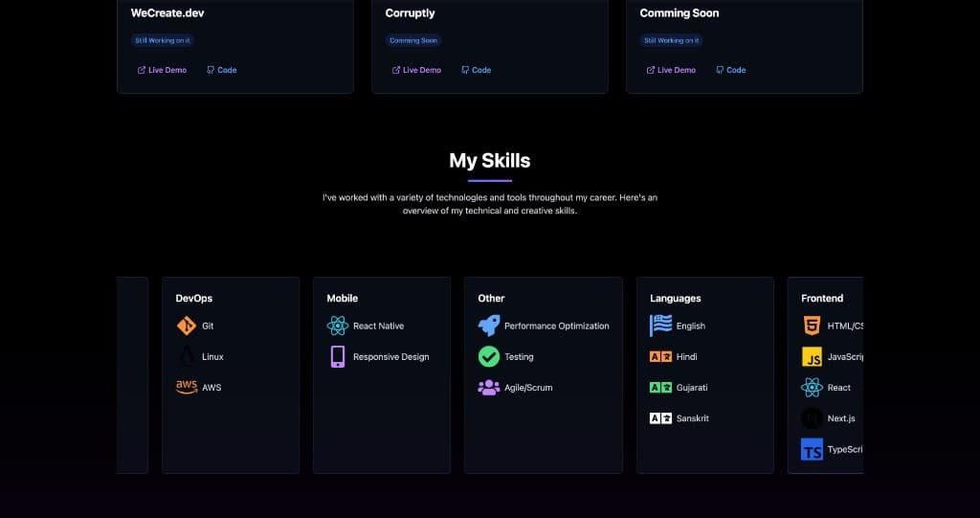Image resolution: width=980 pixels, height=518 pixels.
Task: Click the Performance Optimization label
Action: tap(557, 326)
